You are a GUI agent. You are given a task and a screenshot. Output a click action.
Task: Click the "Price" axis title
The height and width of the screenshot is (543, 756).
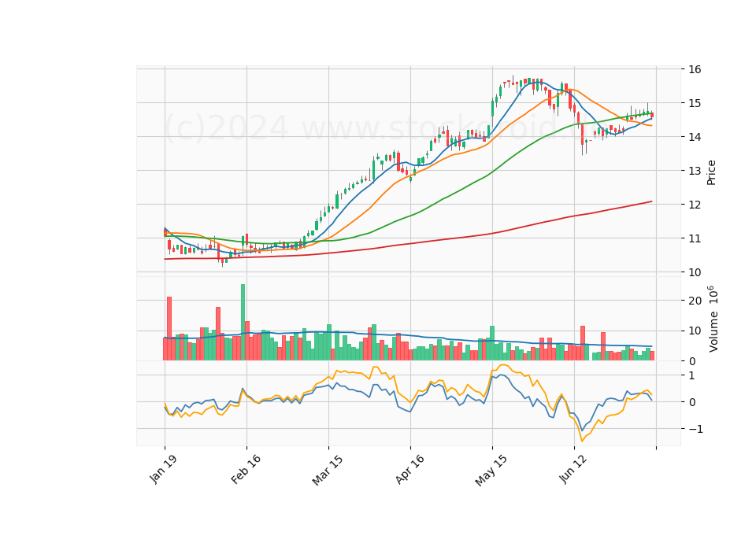point(711,172)
